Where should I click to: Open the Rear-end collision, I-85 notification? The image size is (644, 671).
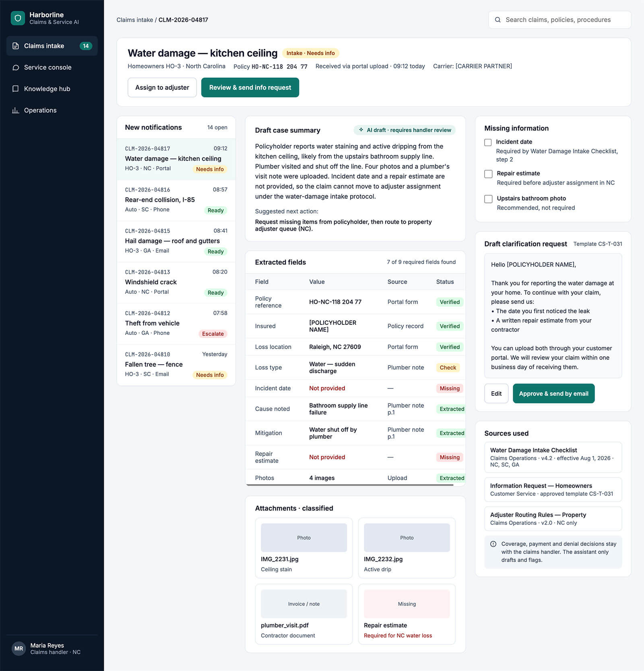[x=176, y=200]
